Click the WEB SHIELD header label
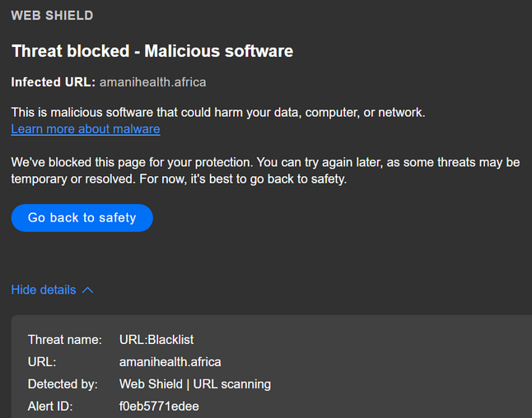 52,16
